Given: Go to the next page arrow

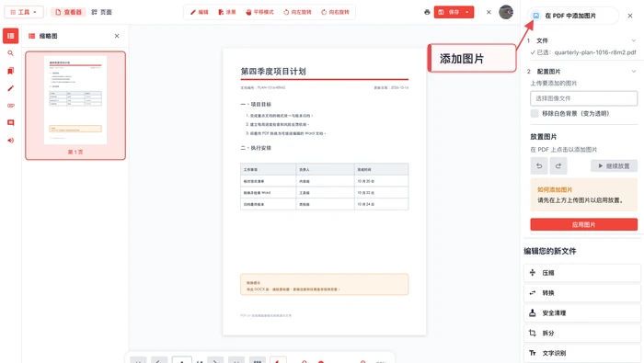Looking at the screenshot, I should (215, 360).
